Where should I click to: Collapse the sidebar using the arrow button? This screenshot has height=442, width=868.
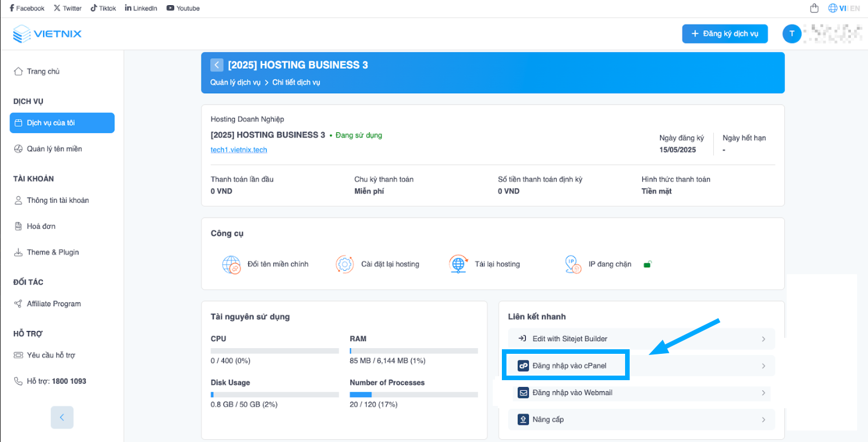tap(62, 417)
